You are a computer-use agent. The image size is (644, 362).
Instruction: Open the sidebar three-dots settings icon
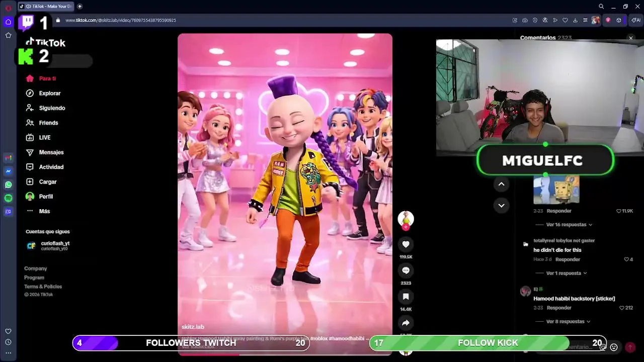coord(8,353)
